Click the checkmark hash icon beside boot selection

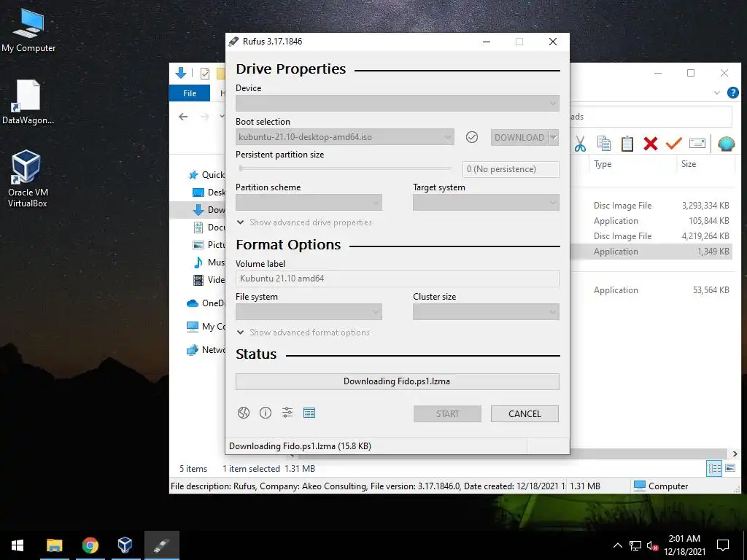click(472, 137)
